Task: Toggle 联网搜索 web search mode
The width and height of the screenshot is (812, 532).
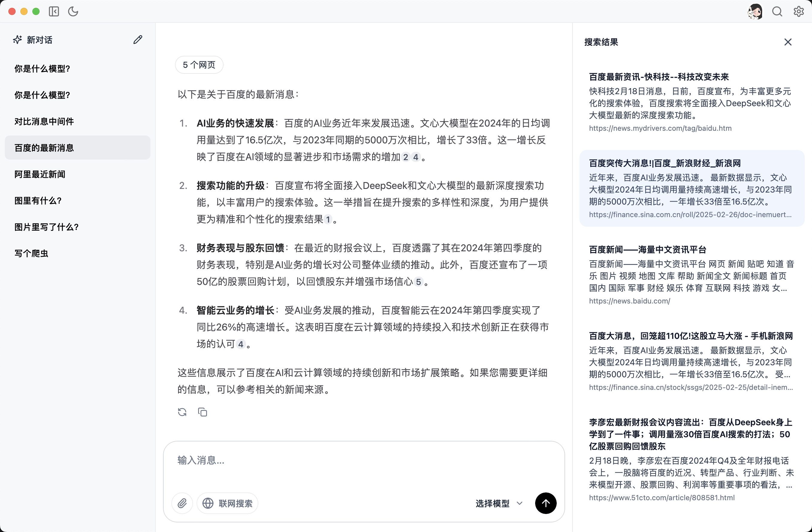Action: [227, 503]
